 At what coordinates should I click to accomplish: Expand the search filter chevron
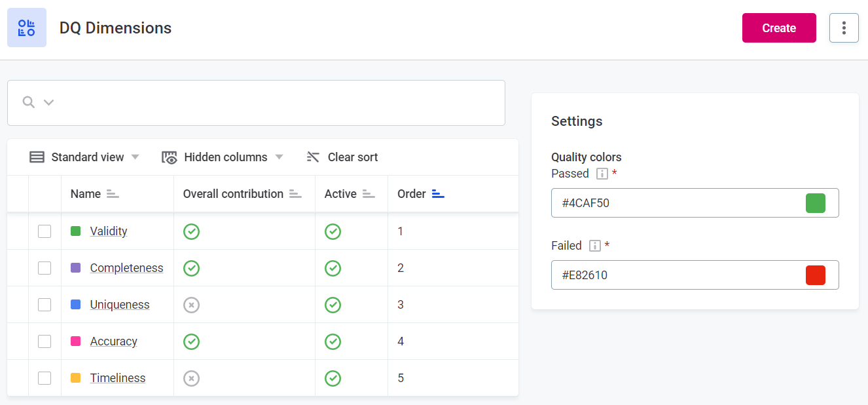(48, 102)
